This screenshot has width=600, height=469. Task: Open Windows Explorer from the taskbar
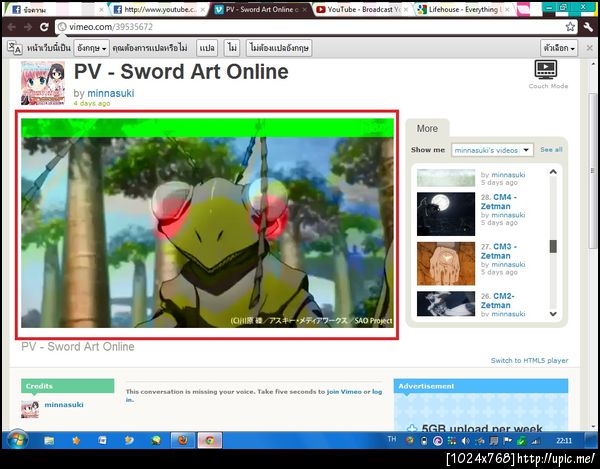coord(49,441)
